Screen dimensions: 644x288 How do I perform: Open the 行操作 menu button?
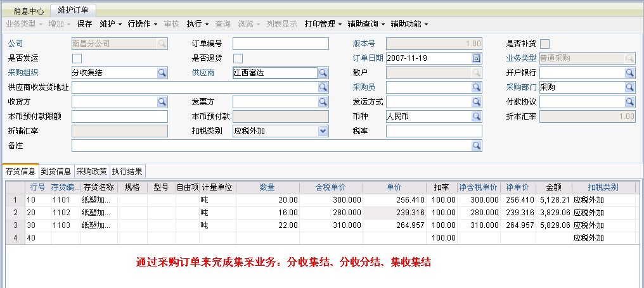[x=142, y=24]
